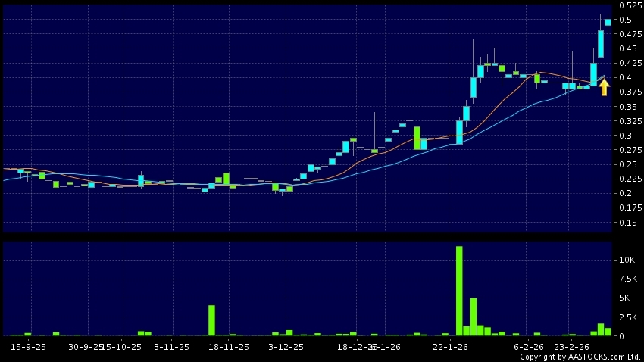Click the yellow up arrow marker

[x=604, y=87]
